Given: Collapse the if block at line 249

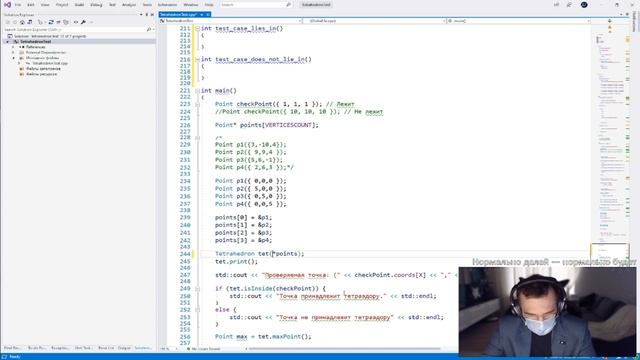Looking at the screenshot, I should [198, 289].
